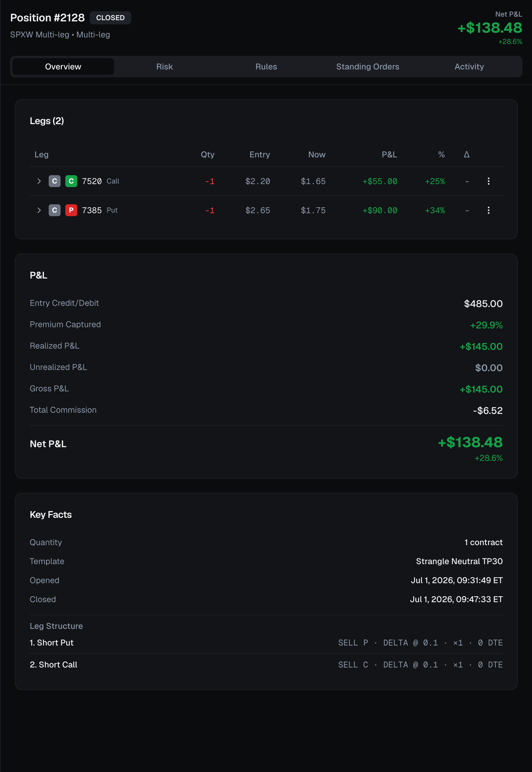Click the green C badge on the 7520 leg
The image size is (532, 772).
pyautogui.click(x=71, y=181)
